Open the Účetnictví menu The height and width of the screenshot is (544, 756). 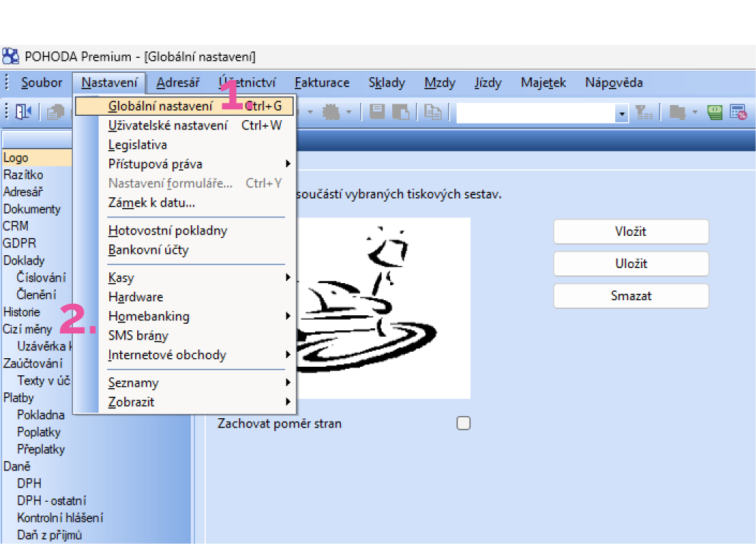coord(247,82)
